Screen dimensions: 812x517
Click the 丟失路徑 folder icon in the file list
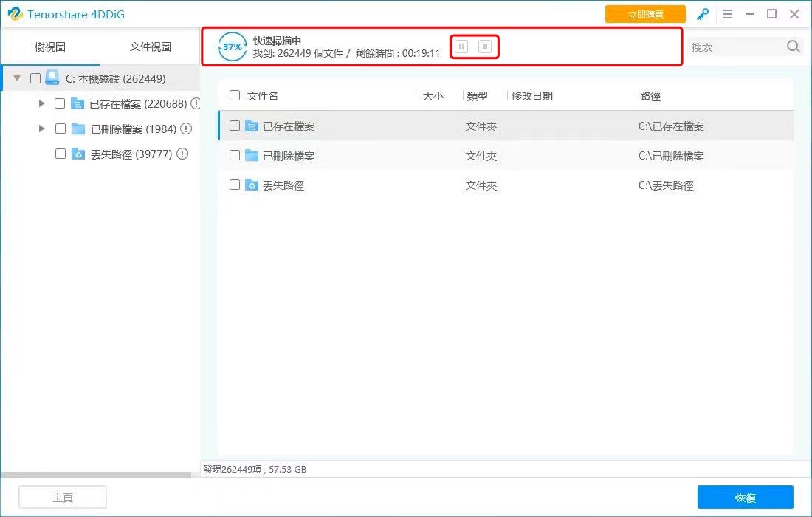tap(252, 185)
